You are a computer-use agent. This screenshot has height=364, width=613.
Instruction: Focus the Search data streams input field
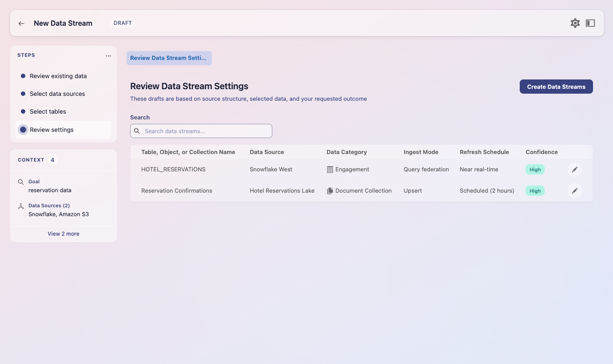point(201,131)
